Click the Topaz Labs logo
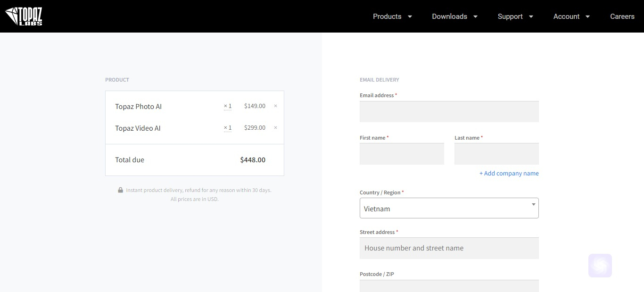Viewport: 644px width, 292px height. (24, 16)
